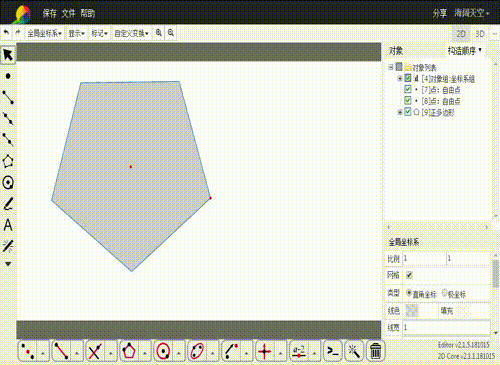Click the 'a=2' variable slider tool
This screenshot has width=500, height=365.
pyautogui.click(x=299, y=351)
